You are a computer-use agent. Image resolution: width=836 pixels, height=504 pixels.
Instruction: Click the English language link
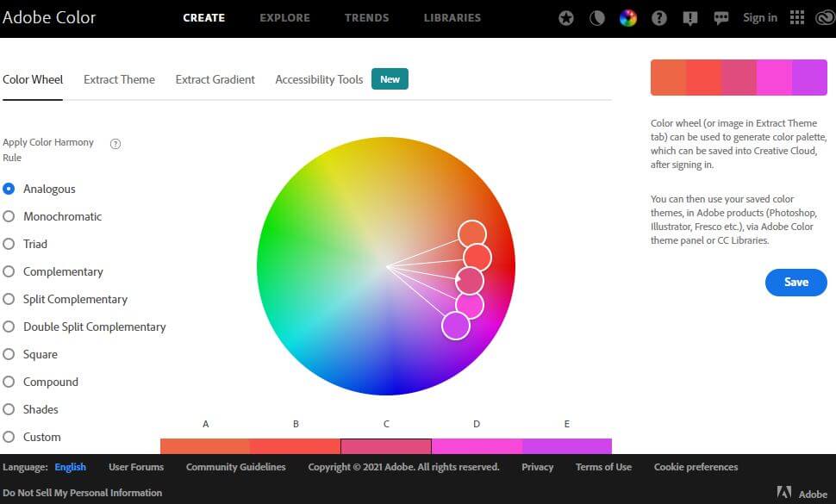click(71, 467)
